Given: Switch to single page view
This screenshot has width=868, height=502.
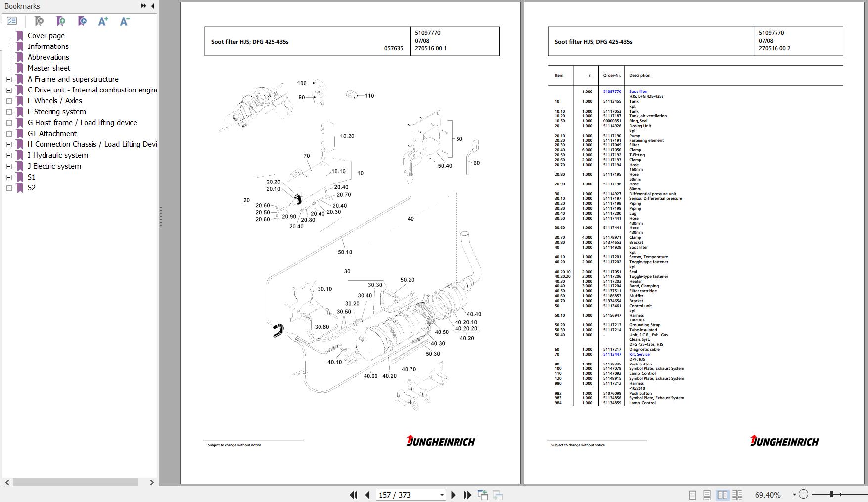Looking at the screenshot, I should coord(692,495).
